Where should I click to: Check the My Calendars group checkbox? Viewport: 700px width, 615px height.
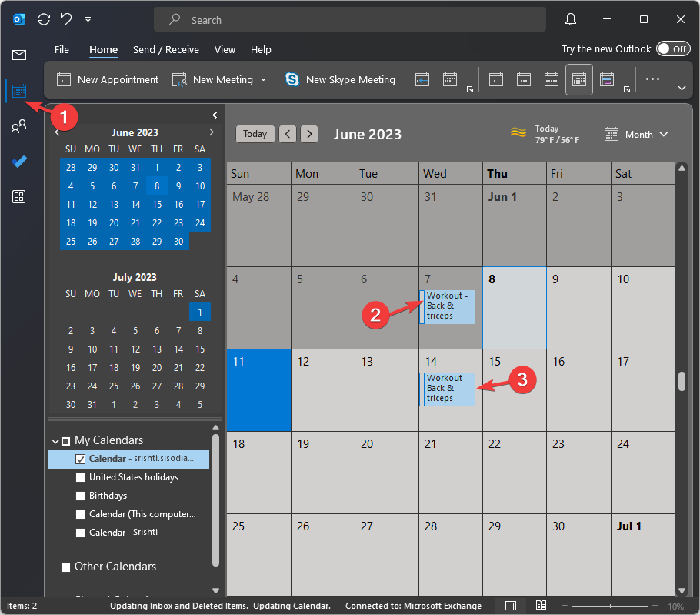click(65, 441)
